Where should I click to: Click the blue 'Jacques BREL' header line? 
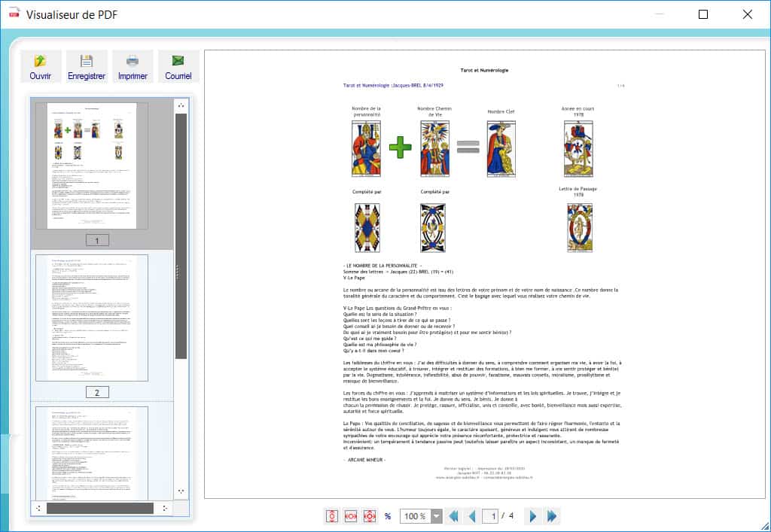click(x=393, y=86)
